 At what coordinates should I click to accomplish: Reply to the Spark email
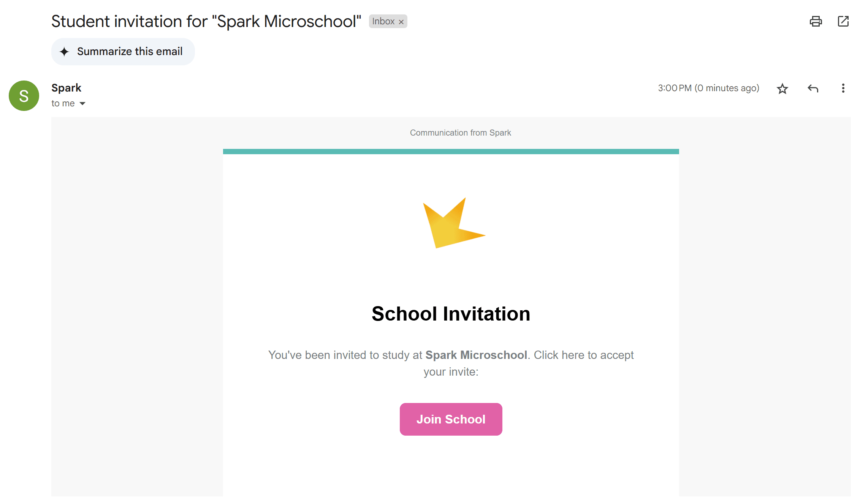(812, 88)
